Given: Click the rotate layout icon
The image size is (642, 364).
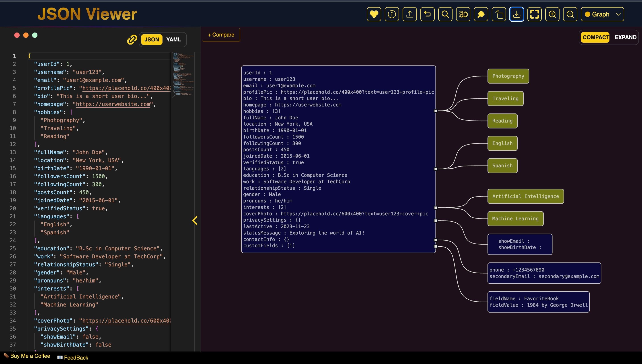Looking at the screenshot, I should point(499,14).
